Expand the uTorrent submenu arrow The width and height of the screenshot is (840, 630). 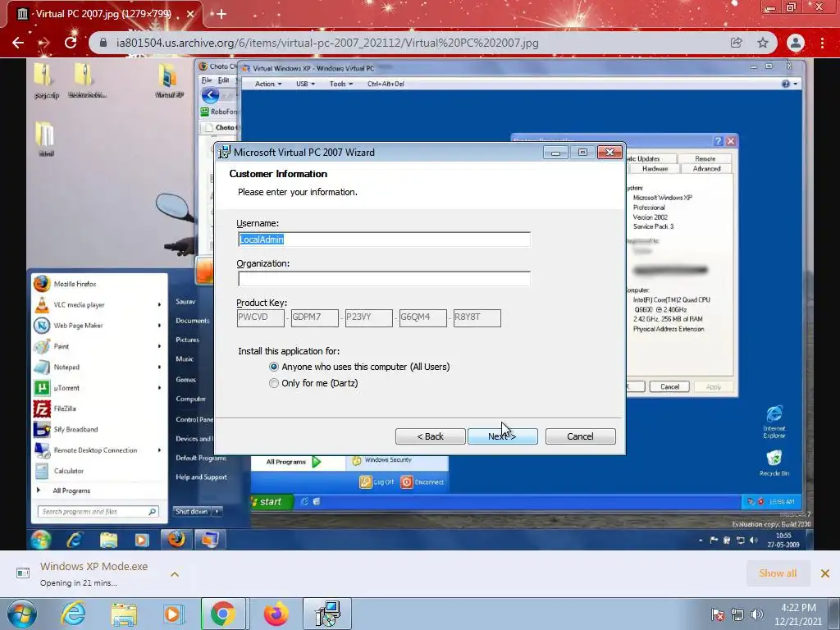159,388
